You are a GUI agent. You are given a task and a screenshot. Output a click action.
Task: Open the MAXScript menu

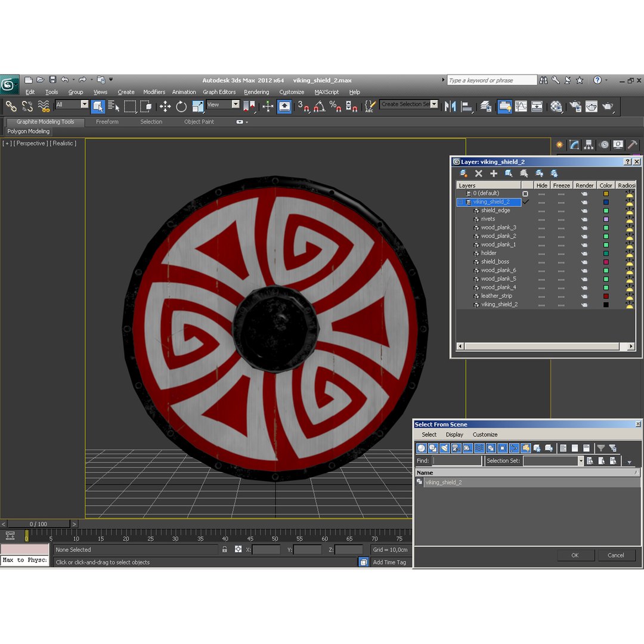coord(327,92)
